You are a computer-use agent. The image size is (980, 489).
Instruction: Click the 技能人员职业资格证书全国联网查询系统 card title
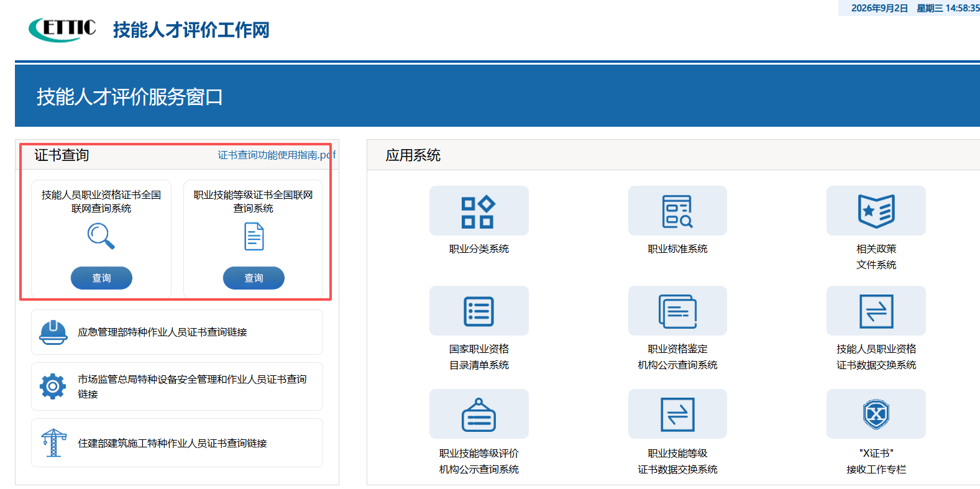tap(101, 201)
